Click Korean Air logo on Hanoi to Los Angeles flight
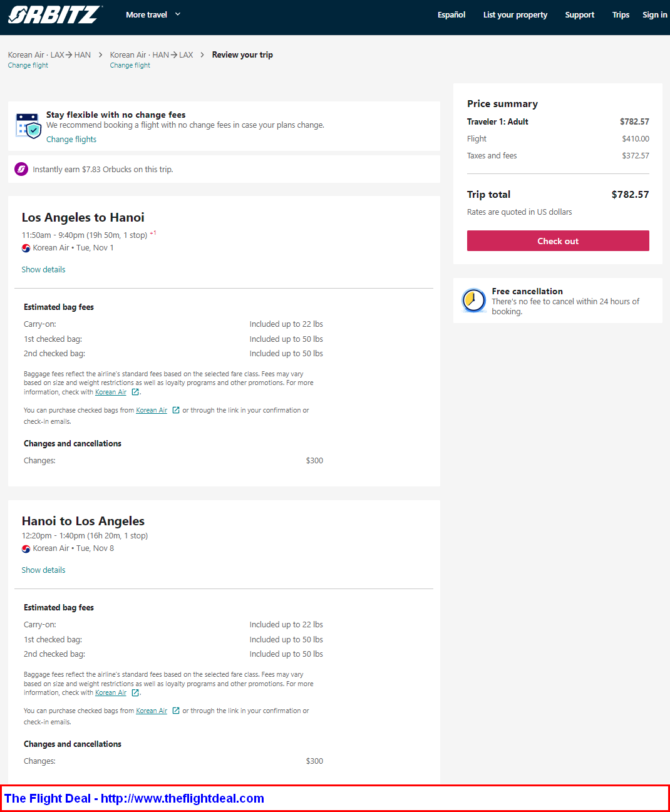The width and height of the screenshot is (670, 812). click(x=26, y=548)
